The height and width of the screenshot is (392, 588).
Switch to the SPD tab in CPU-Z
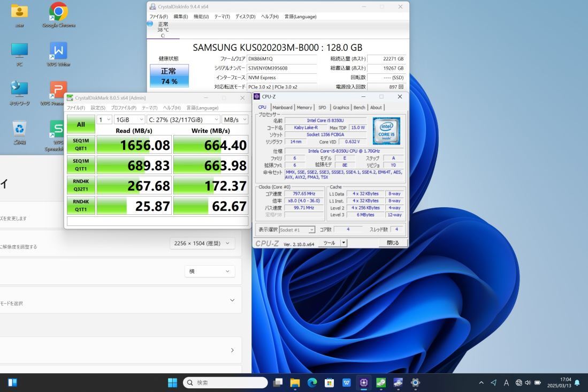(x=322, y=108)
